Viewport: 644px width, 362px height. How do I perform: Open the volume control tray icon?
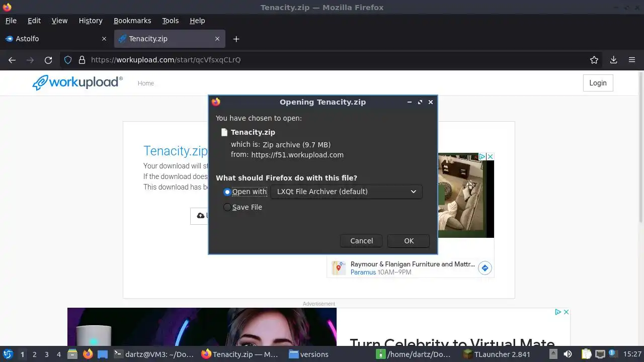(x=568, y=354)
